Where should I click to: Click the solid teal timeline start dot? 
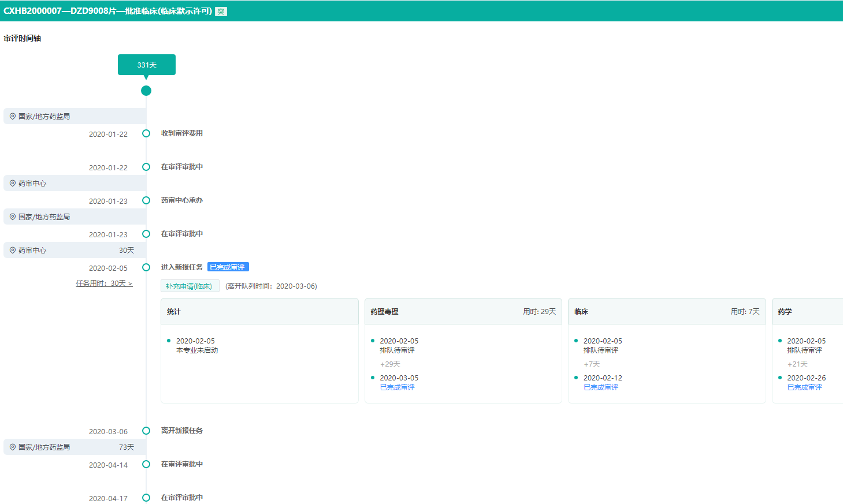pyautogui.click(x=146, y=91)
